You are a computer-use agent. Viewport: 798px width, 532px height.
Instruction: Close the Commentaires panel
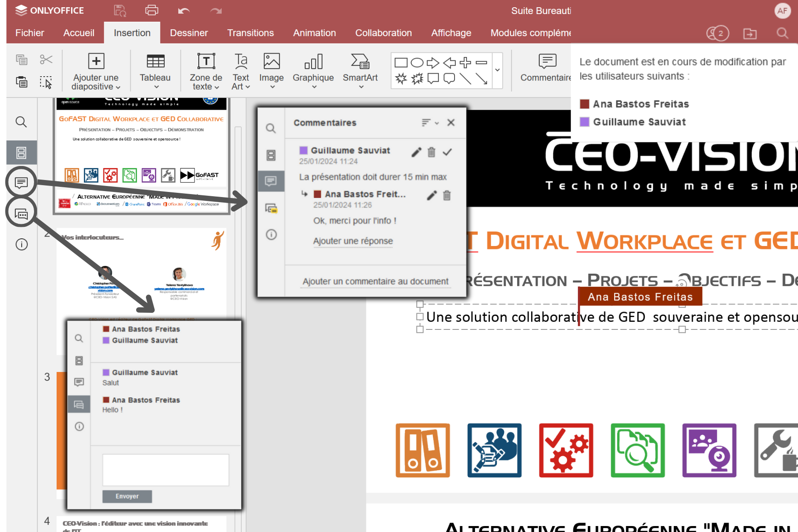click(451, 123)
